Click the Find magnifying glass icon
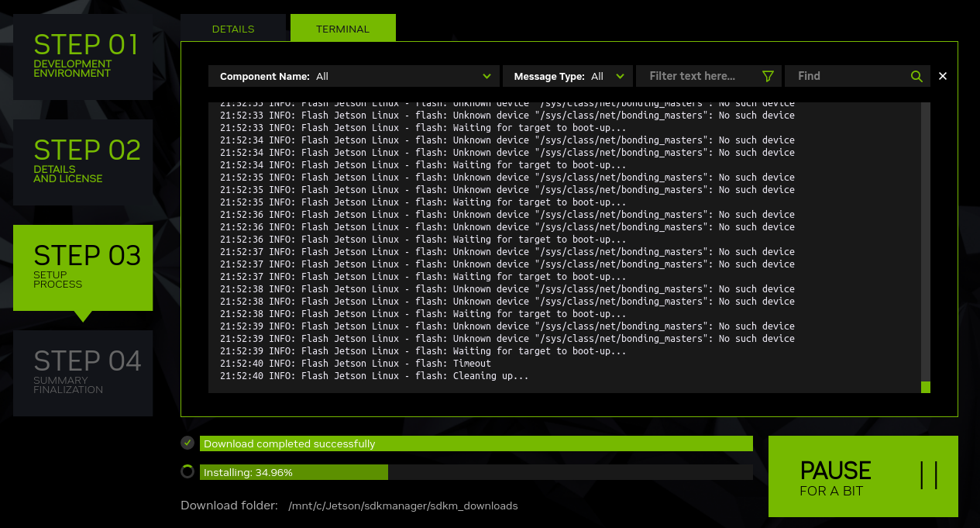The image size is (980, 528). click(916, 76)
